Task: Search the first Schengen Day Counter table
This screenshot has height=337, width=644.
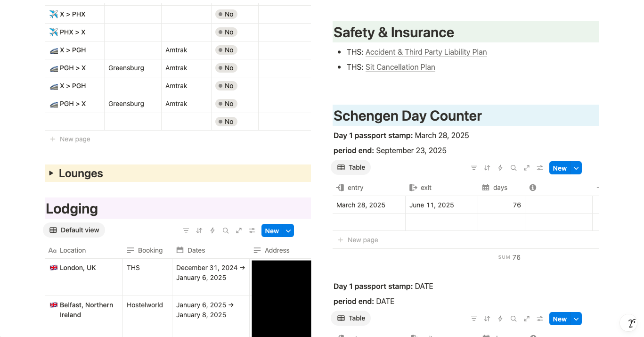Action: pos(514,168)
